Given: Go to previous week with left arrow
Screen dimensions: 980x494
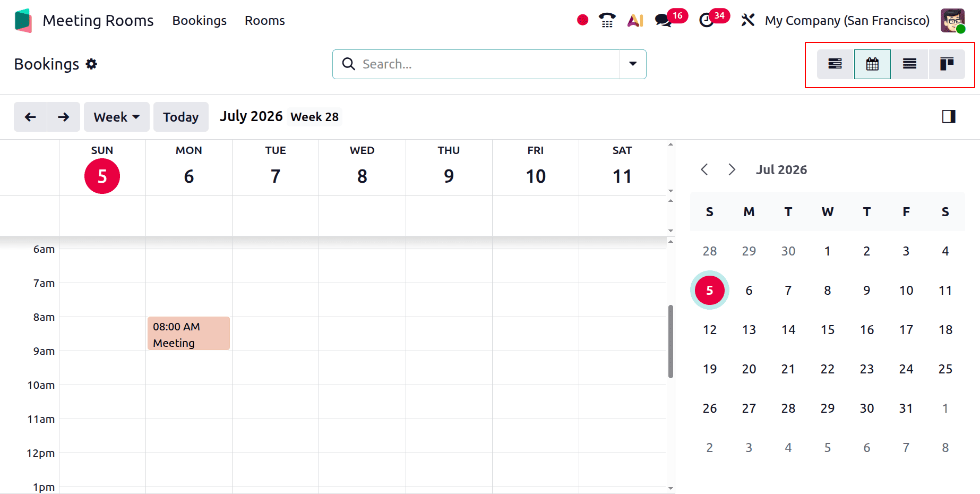Looking at the screenshot, I should (30, 117).
